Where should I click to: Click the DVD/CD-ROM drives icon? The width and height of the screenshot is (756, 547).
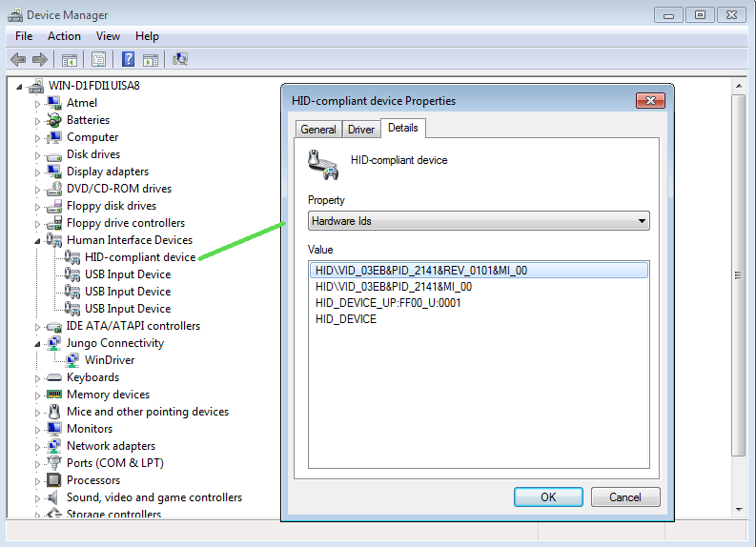(54, 189)
